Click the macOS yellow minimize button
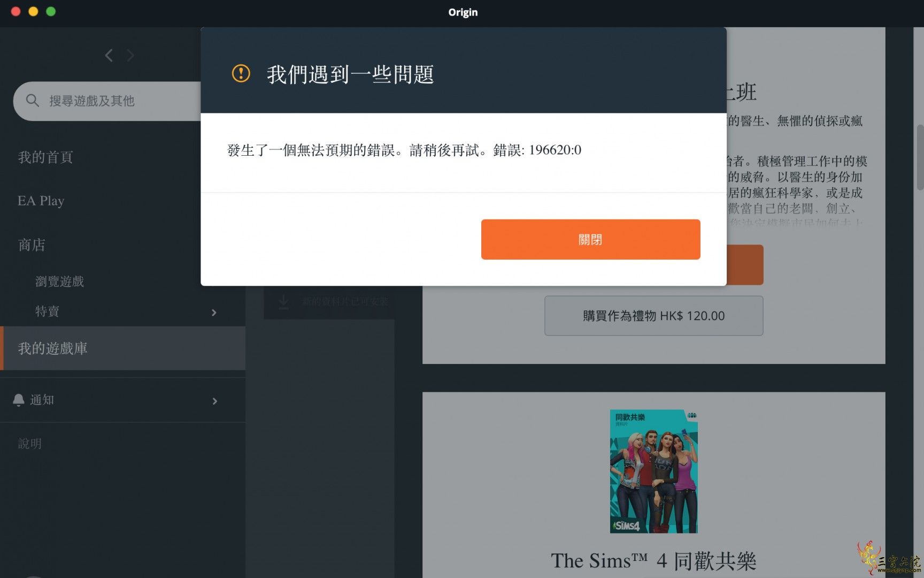924x578 pixels. coord(33,11)
